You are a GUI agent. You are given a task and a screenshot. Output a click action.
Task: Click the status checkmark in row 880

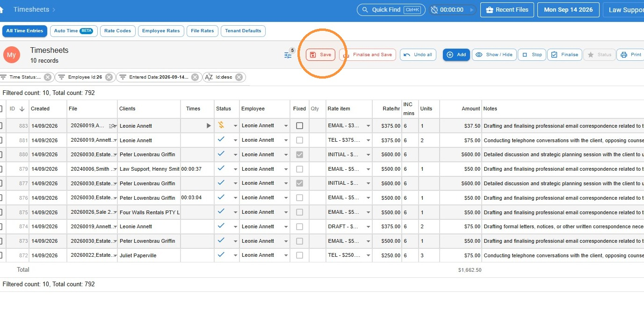coord(221,154)
